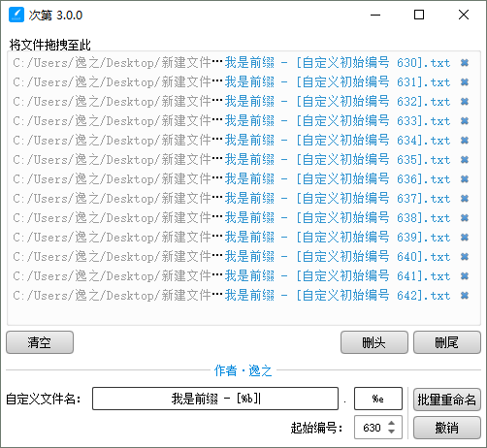Remove the file row numbered 630

465,63
